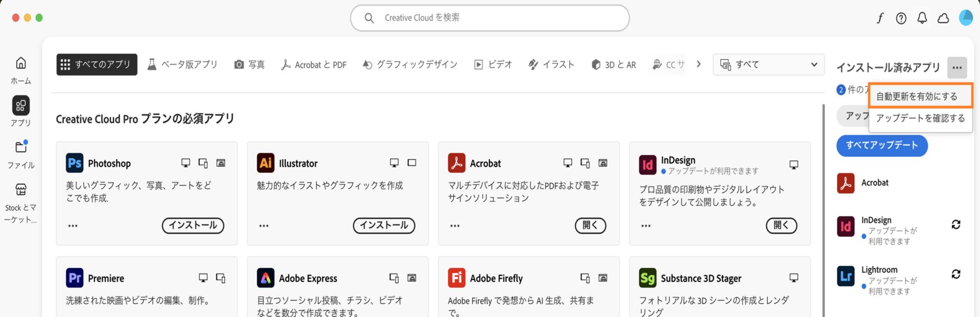Image resolution: width=980 pixels, height=317 pixels.
Task: Click the Creative Cloud search field
Action: 490,18
